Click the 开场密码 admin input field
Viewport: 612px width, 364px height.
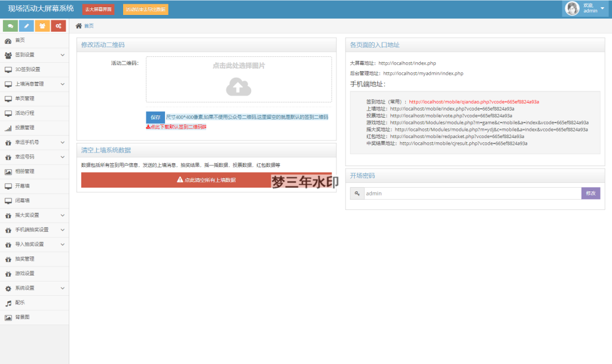(x=473, y=193)
